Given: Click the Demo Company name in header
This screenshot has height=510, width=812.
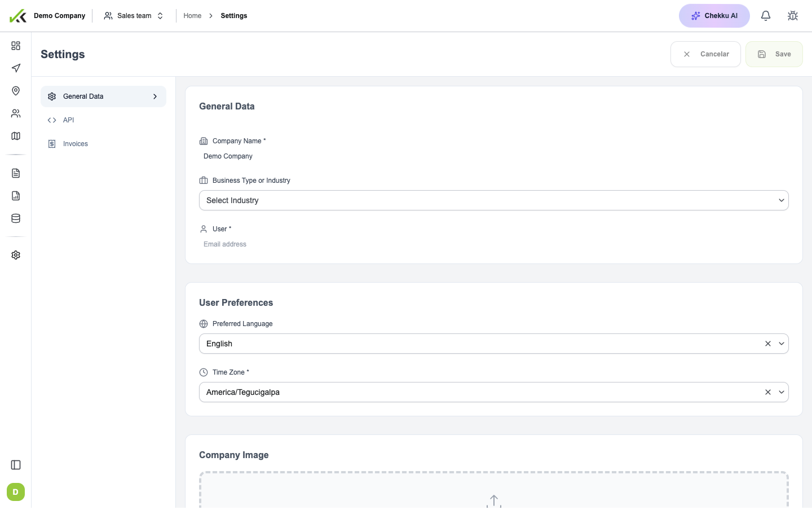Looking at the screenshot, I should (60, 16).
